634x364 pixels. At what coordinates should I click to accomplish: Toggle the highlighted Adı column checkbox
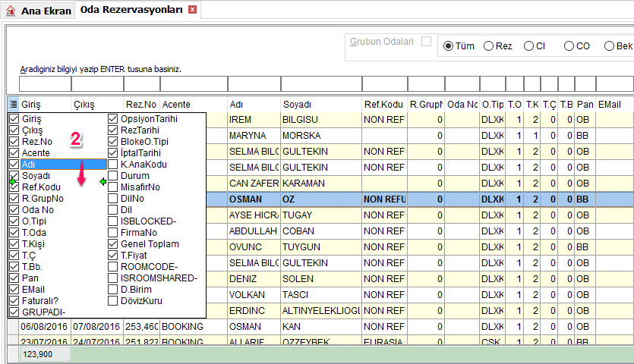coord(14,164)
